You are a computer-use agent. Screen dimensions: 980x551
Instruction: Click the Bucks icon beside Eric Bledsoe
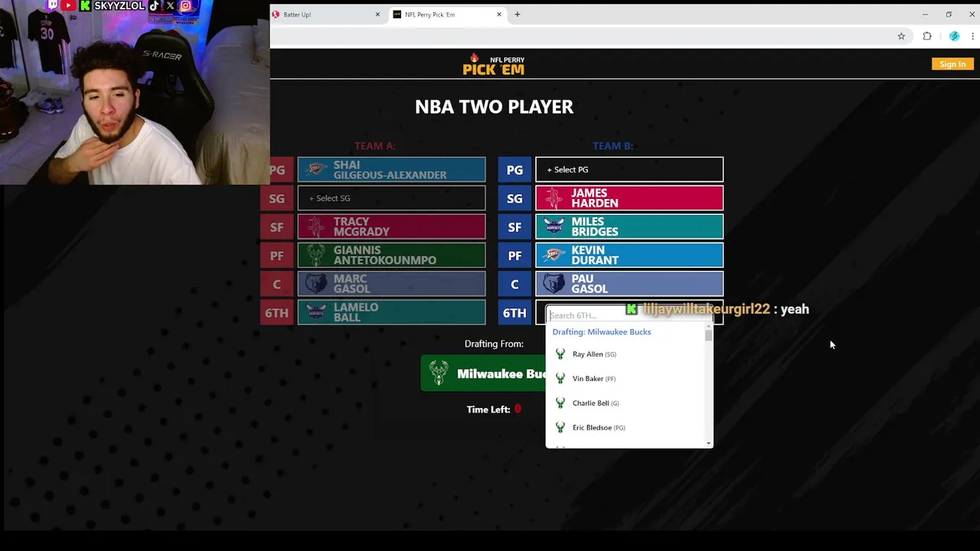(x=560, y=428)
